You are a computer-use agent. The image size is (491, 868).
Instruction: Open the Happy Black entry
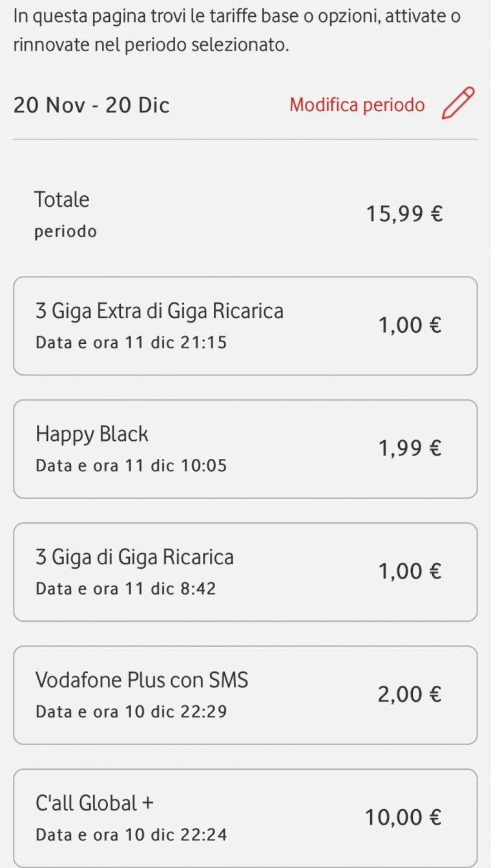[92, 434]
